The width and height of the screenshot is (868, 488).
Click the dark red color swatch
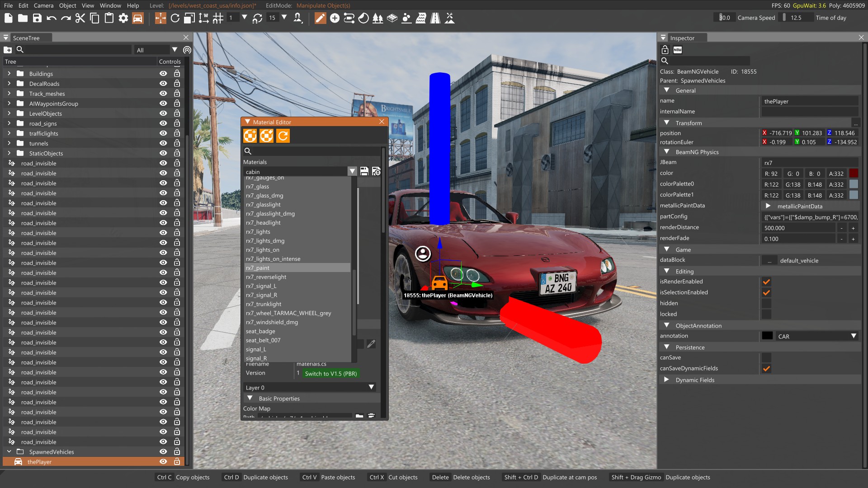(x=854, y=174)
